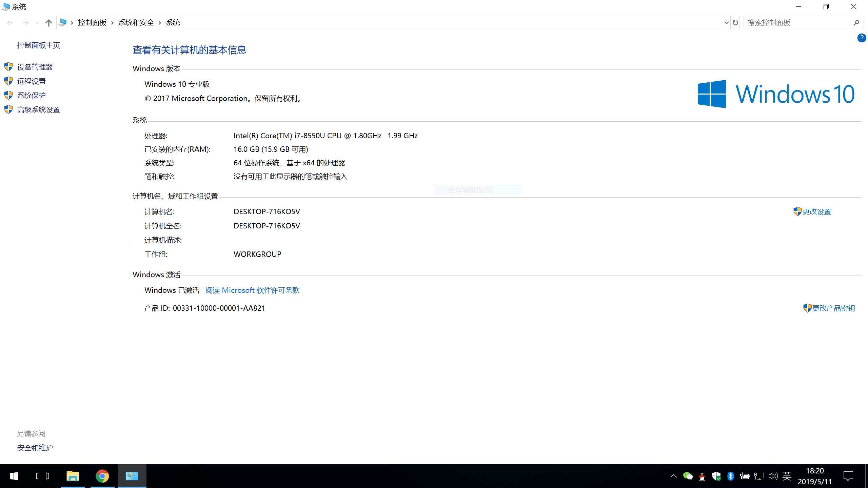Open Action Center notifications icon
The height and width of the screenshot is (488, 868).
click(848, 476)
